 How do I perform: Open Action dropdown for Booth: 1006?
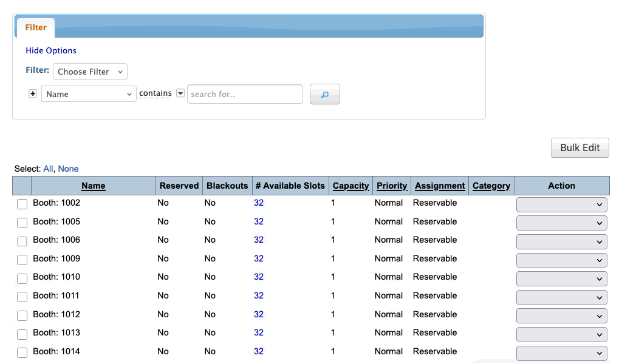pos(561,241)
